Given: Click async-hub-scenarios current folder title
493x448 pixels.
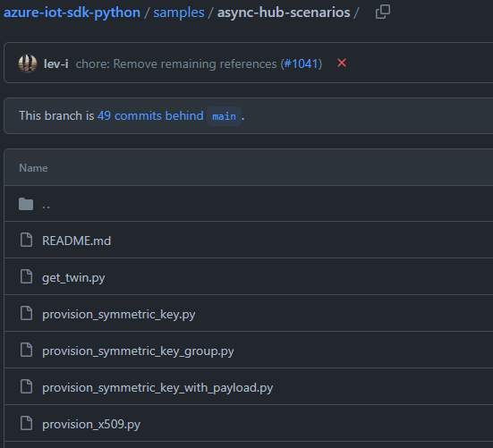Looking at the screenshot, I should pyautogui.click(x=284, y=13).
